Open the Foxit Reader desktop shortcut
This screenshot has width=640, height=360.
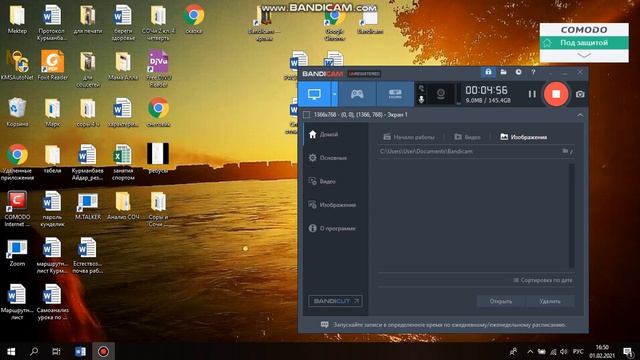pyautogui.click(x=52, y=66)
